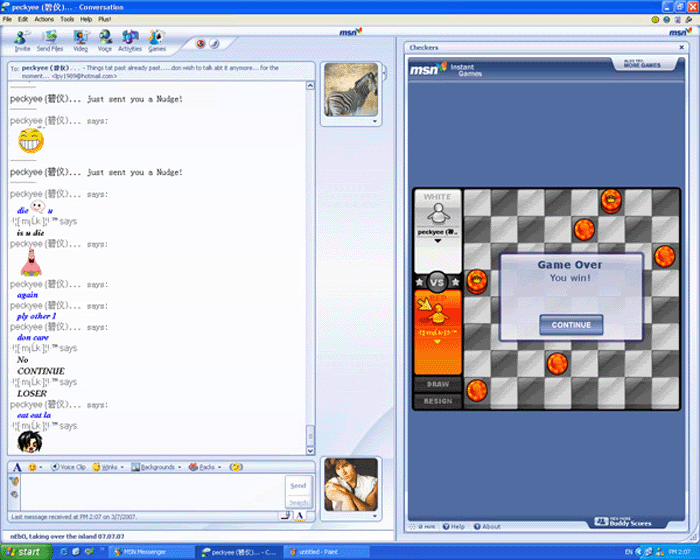Open the Tools menu
Image resolution: width=700 pixels, height=560 pixels.
[67, 19]
